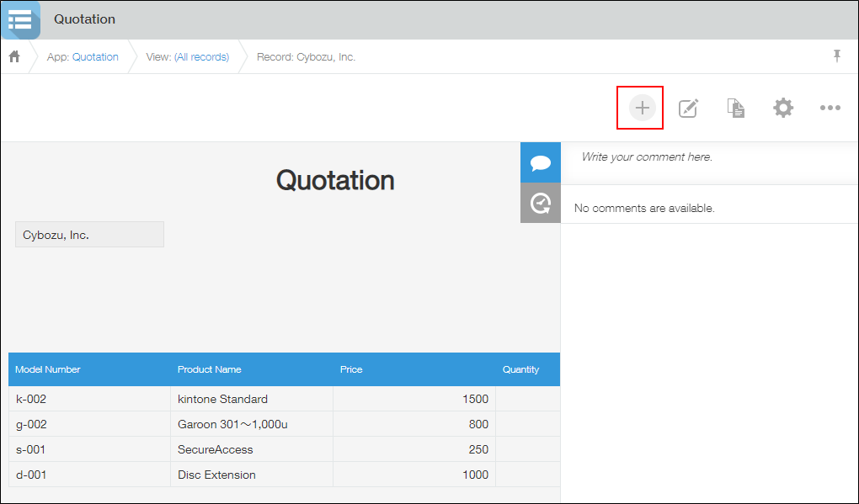The image size is (859, 504).
Task: Edit this record using the pencil icon
Action: (688, 108)
